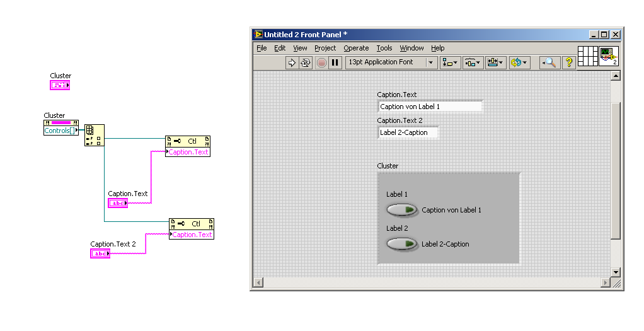Click the Search magnifier button

549,62
